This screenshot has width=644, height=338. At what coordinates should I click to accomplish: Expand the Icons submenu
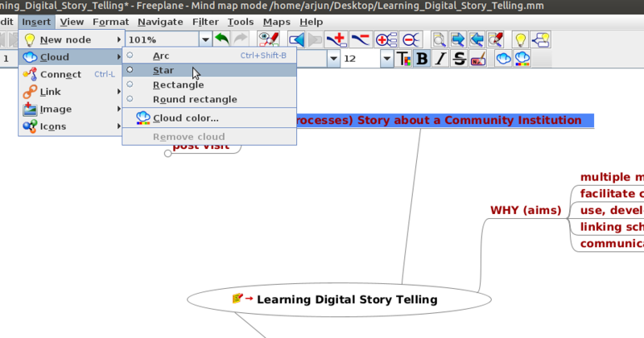[72, 126]
